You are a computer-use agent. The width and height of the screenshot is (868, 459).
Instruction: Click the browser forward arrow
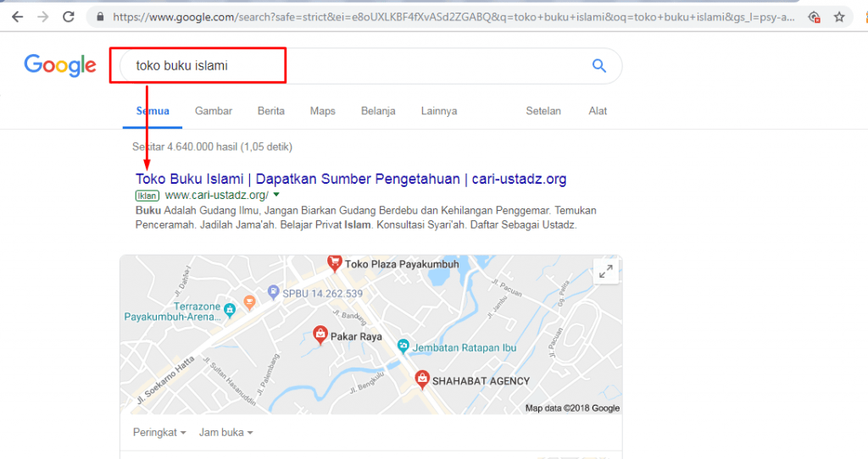42,17
